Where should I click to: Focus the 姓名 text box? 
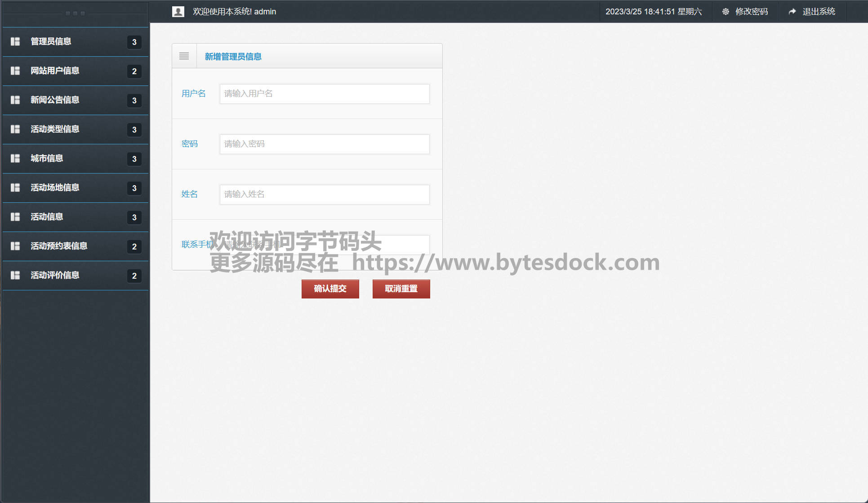point(324,195)
